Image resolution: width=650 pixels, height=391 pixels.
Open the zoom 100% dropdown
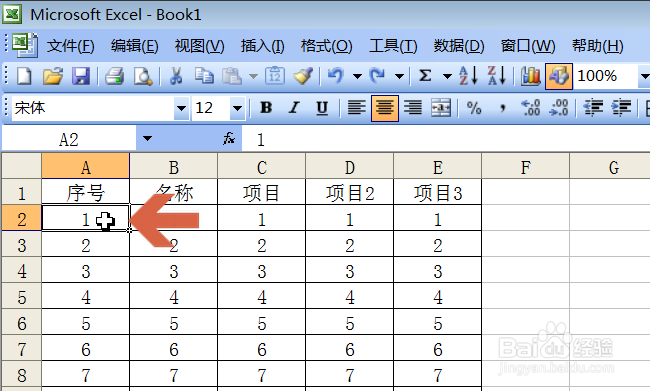pyautogui.click(x=644, y=76)
